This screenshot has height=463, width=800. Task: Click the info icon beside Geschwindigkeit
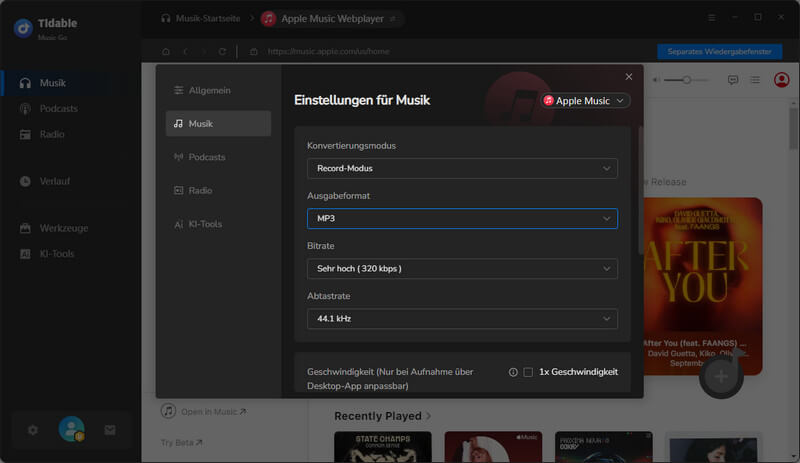(x=513, y=372)
